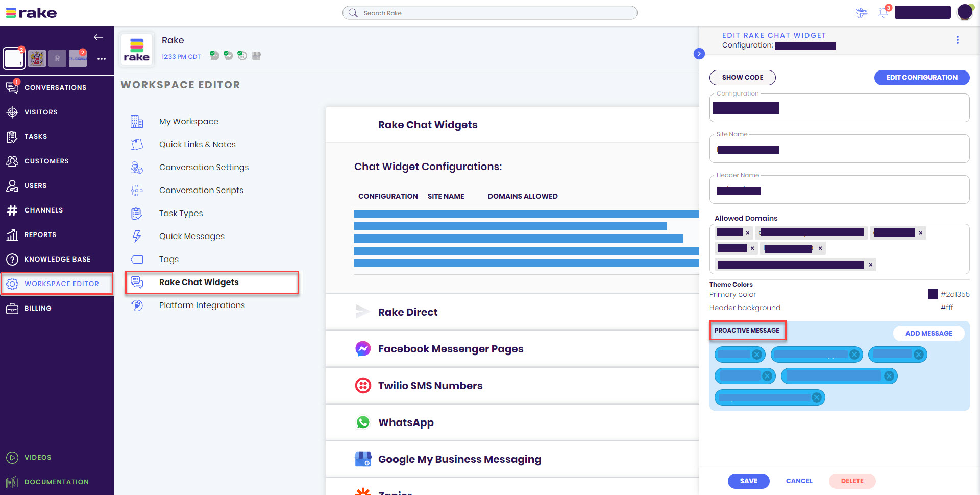The width and height of the screenshot is (980, 495).
Task: Click the Rake logo at top left
Action: coord(32,13)
